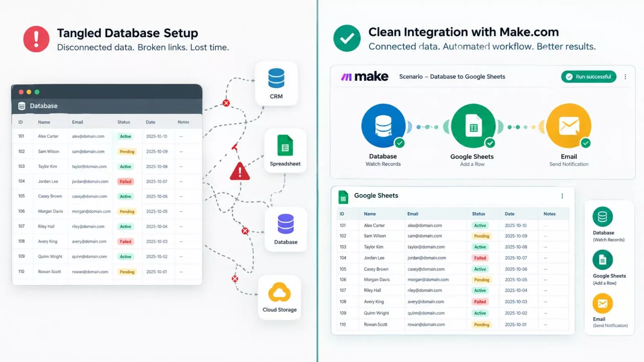Click the sidebar Google Sheets (Add a Row) icon
644x362 pixels.
click(603, 260)
